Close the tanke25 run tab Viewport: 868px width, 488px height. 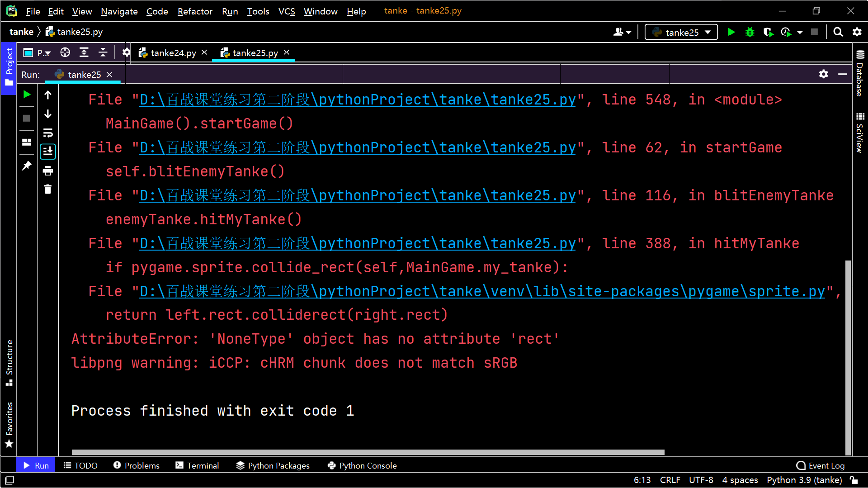click(109, 75)
